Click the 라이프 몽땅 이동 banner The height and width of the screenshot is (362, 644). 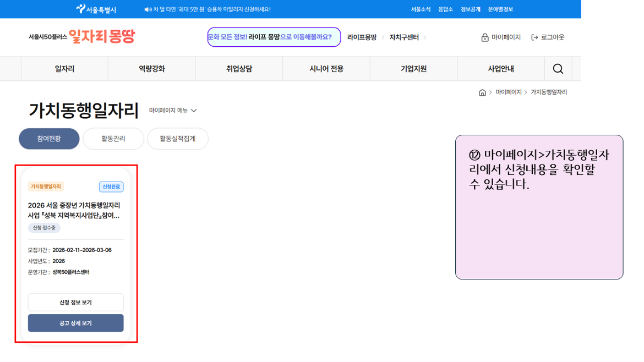pyautogui.click(x=274, y=37)
